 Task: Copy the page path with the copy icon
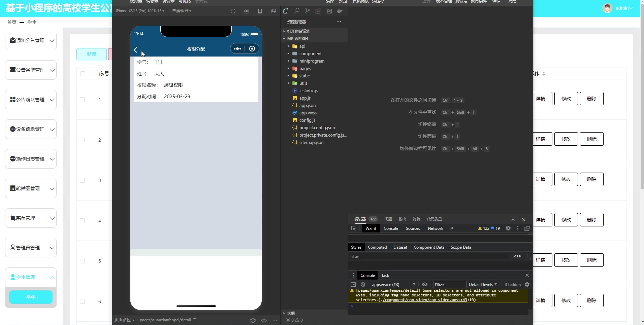[x=195, y=320]
